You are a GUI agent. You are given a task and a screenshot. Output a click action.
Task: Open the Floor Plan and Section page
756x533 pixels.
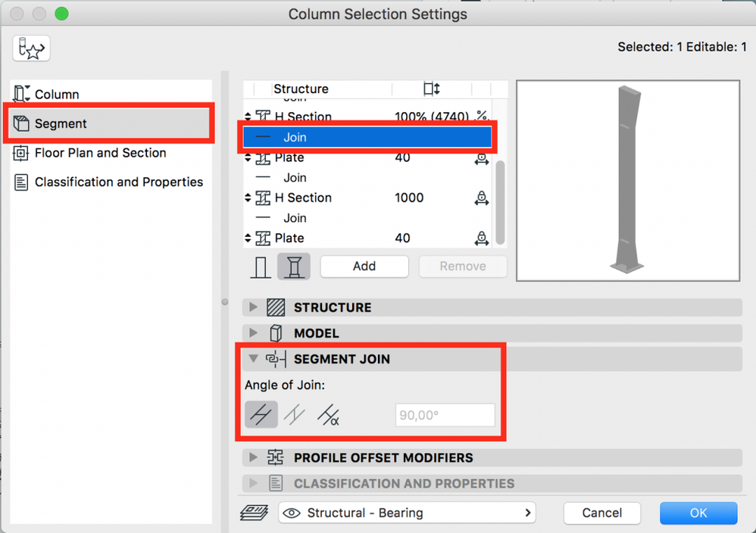[100, 153]
